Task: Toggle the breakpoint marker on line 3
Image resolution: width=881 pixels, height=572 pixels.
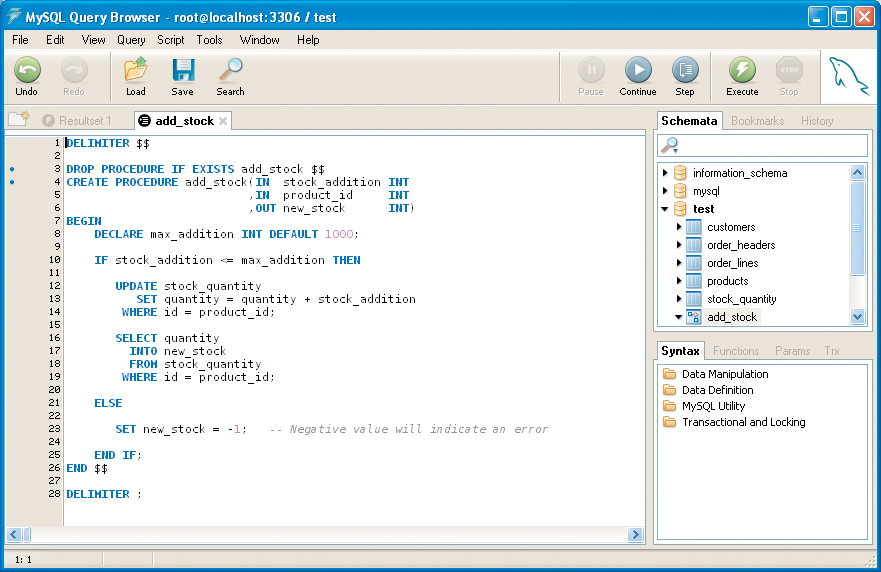Action: pos(12,169)
